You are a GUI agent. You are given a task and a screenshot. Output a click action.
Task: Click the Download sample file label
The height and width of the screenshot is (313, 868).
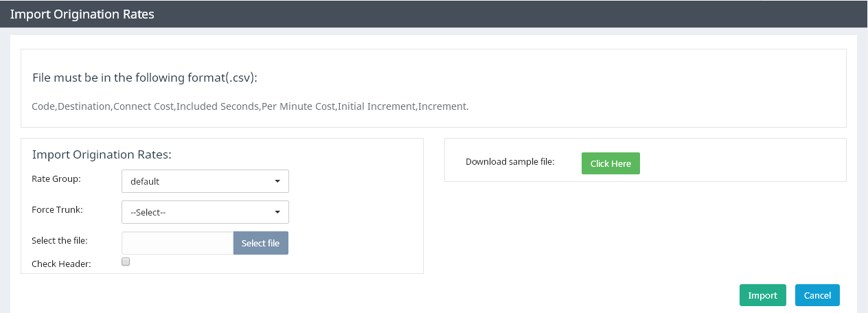[x=510, y=162]
